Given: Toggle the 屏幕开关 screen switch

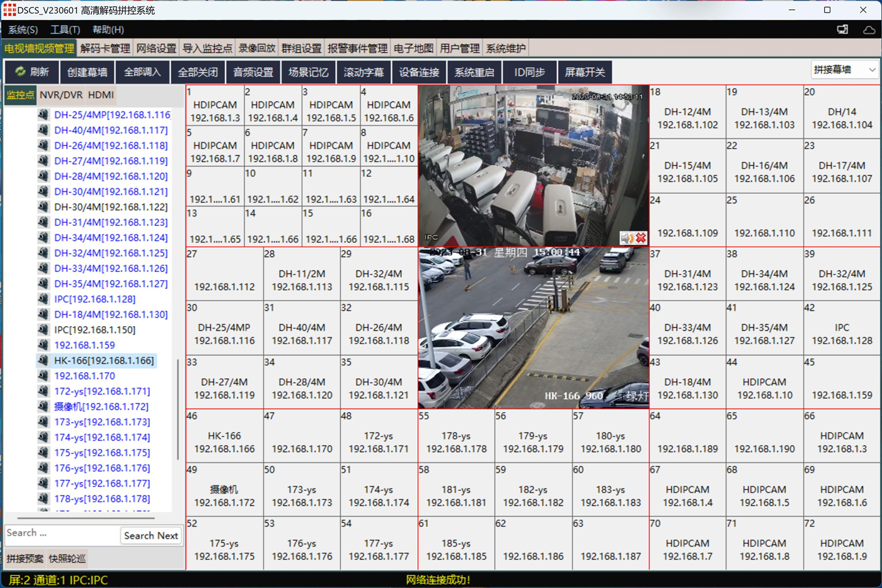Looking at the screenshot, I should 584,72.
